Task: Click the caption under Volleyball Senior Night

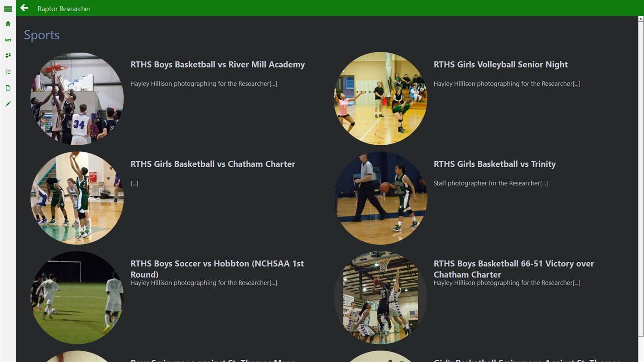Action: coord(507,84)
